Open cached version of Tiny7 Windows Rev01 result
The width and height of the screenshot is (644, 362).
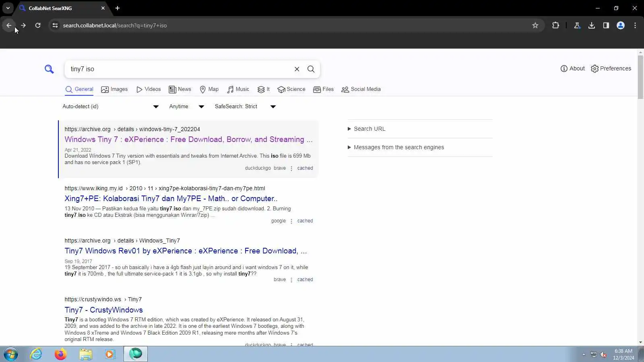coord(305,280)
